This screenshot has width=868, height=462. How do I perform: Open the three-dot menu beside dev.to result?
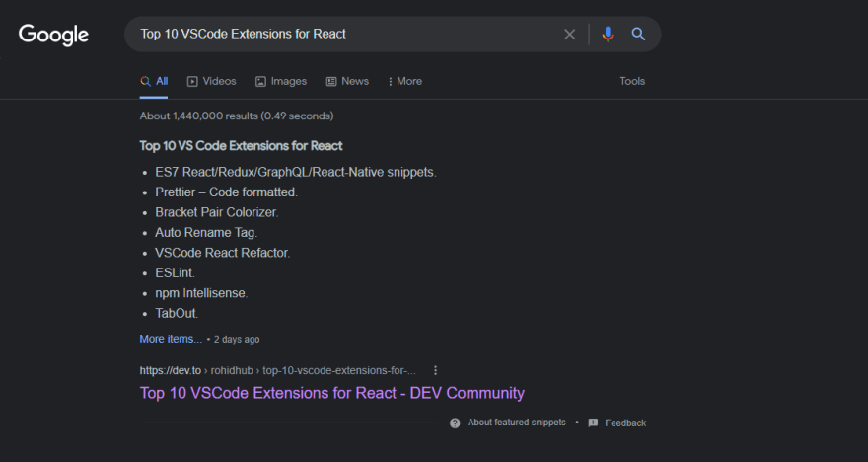(x=436, y=370)
